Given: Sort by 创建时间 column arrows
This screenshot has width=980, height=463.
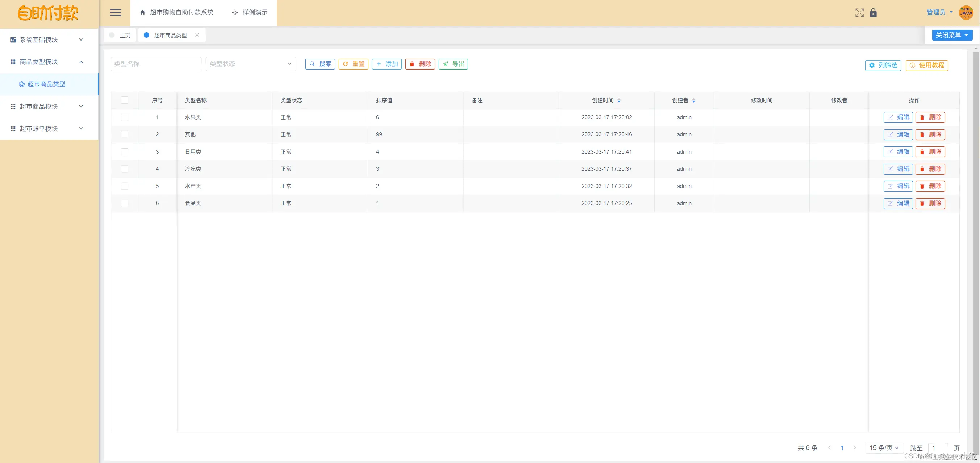Looking at the screenshot, I should point(619,100).
